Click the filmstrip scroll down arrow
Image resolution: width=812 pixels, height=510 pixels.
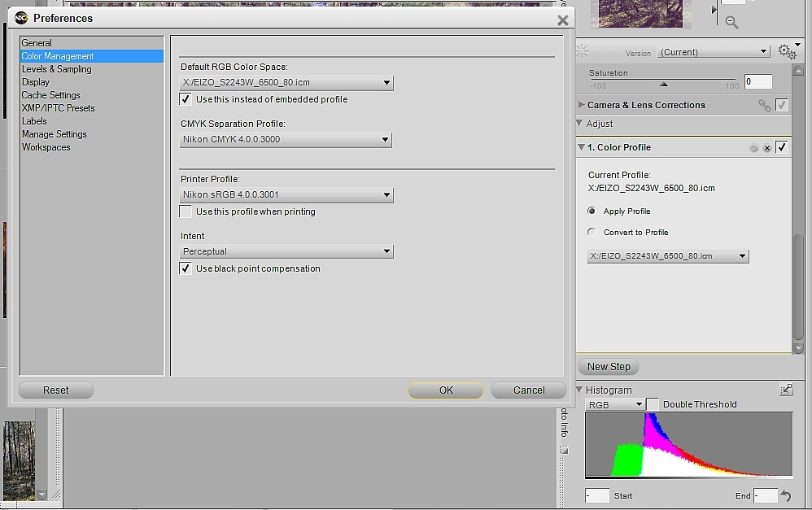click(41, 495)
